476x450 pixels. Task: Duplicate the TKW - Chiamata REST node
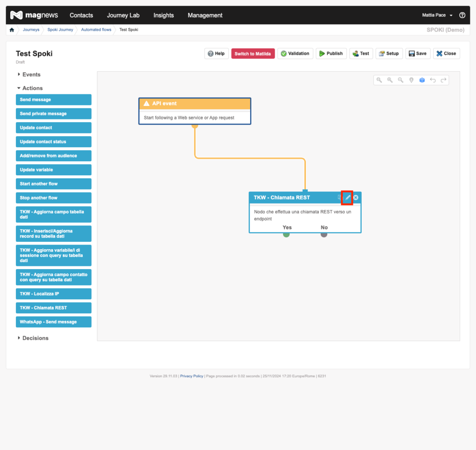339,198
